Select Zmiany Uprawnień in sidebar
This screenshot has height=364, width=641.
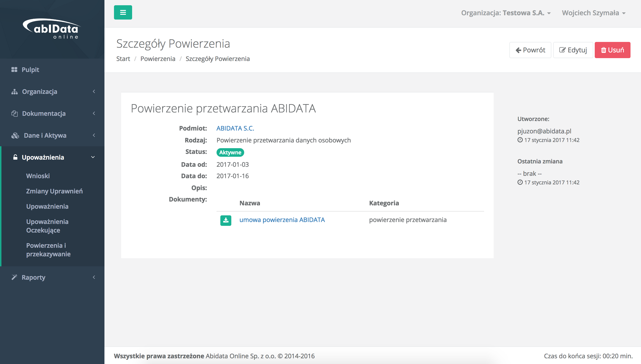(54, 191)
